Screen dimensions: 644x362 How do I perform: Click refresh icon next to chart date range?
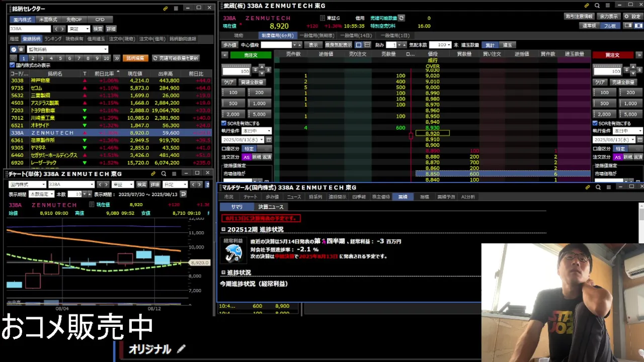183,194
